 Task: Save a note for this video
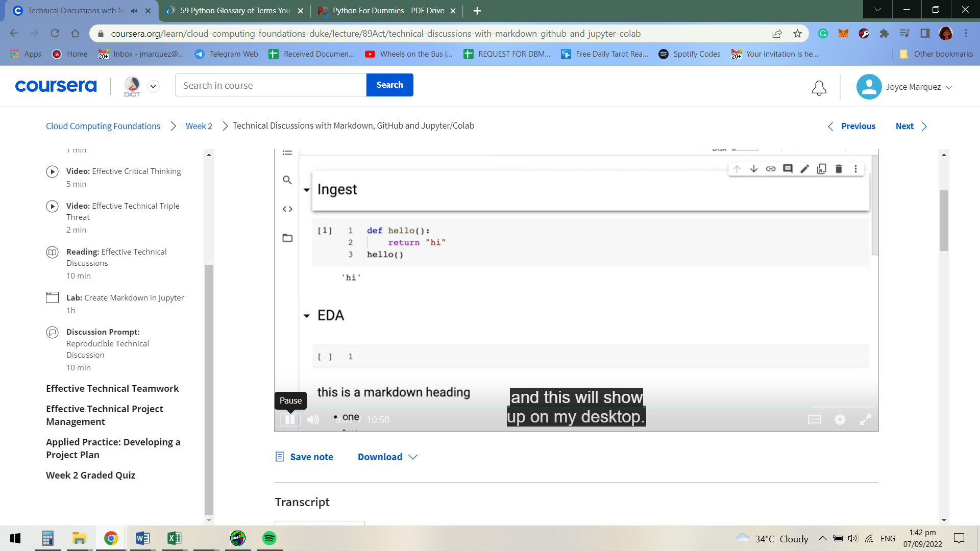(304, 457)
